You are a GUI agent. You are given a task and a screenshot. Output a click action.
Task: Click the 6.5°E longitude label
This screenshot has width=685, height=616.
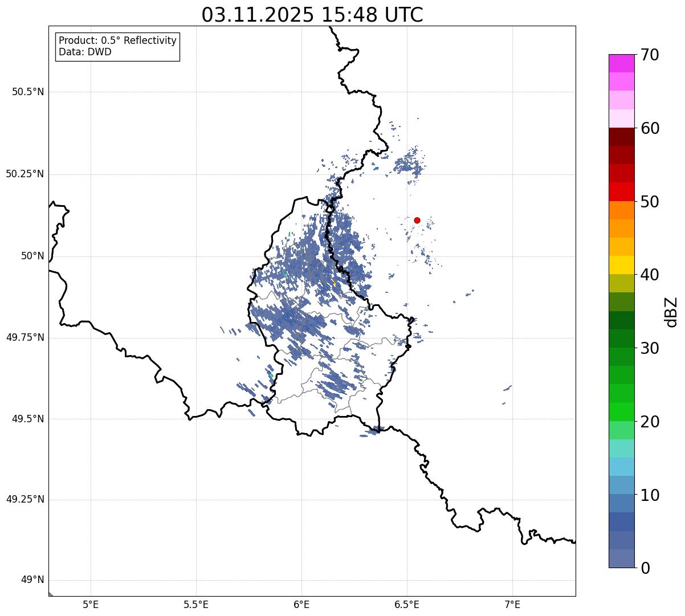point(407,605)
